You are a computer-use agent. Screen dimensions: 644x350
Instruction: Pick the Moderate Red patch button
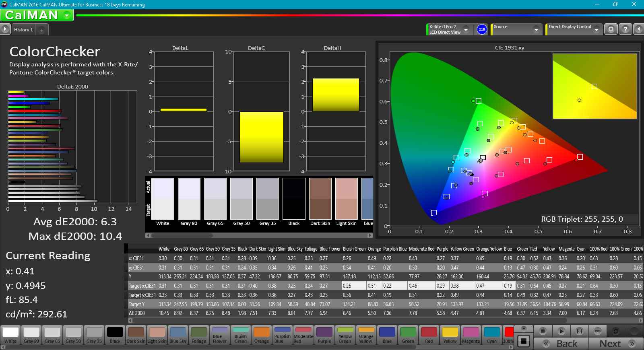click(303, 335)
